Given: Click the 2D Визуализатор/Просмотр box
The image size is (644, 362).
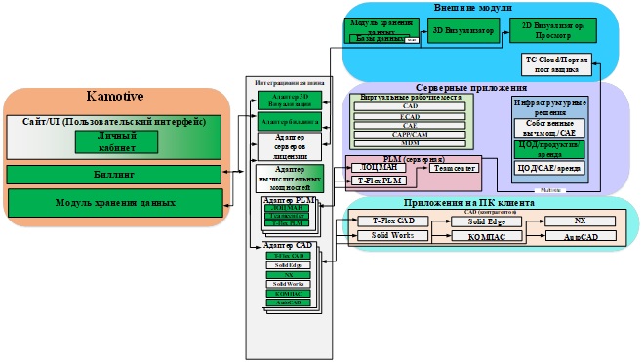Looking at the screenshot, I should (x=553, y=30).
